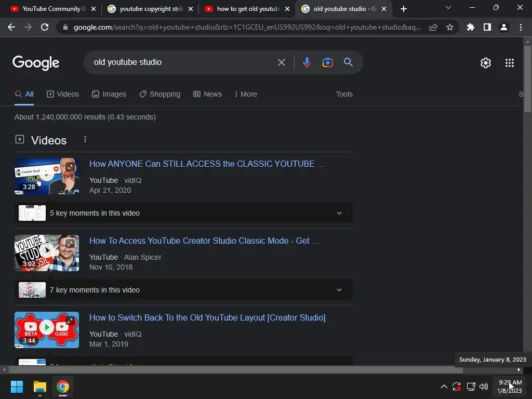
Task: Open the network tray icon
Action: point(471,387)
